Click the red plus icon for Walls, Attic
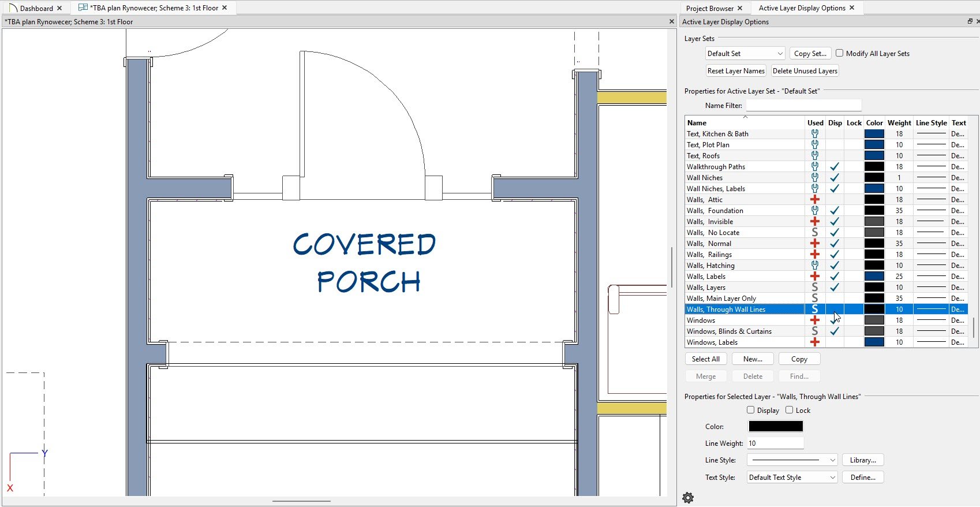980x507 pixels. pyautogui.click(x=815, y=200)
